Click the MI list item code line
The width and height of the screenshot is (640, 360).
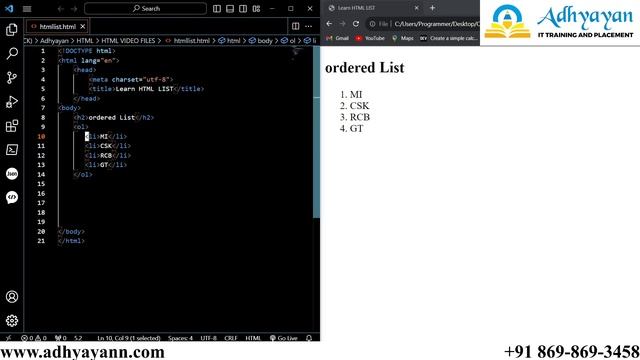pos(106,136)
